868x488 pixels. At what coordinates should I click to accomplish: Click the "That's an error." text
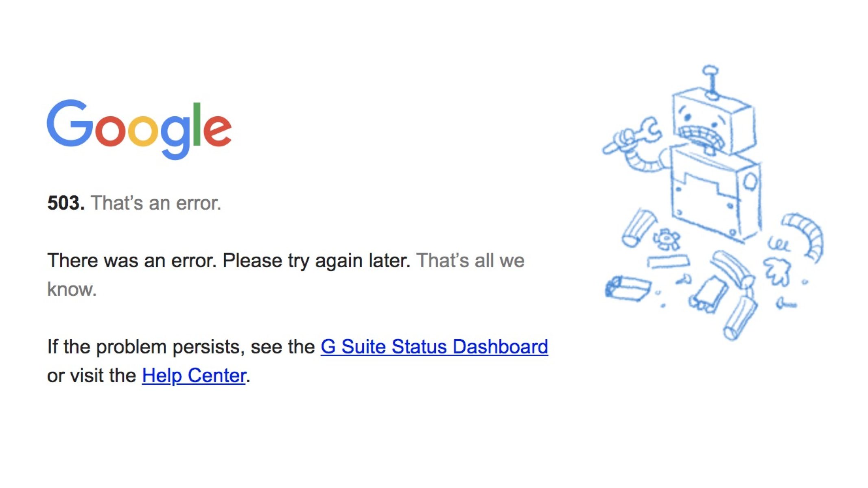(156, 203)
